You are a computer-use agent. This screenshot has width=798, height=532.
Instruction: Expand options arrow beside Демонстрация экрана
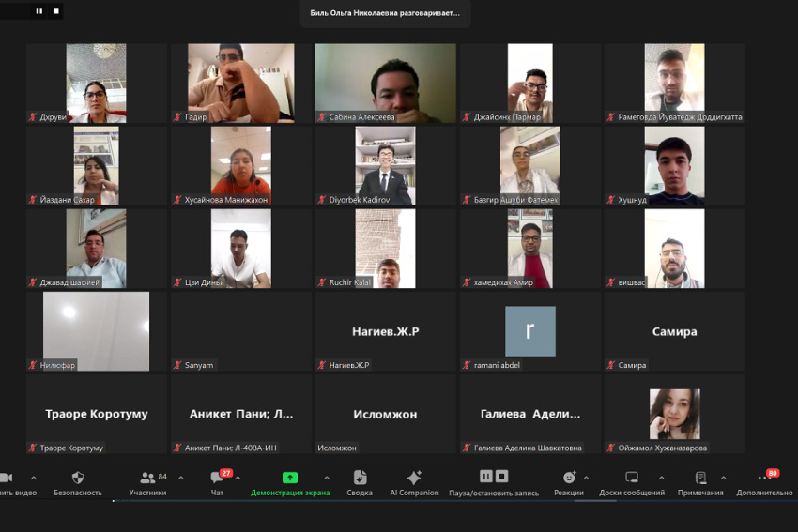pyautogui.click(x=327, y=478)
